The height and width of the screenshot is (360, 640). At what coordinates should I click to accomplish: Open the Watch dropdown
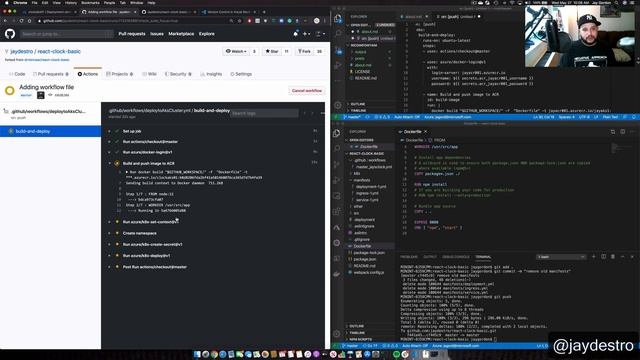[236, 51]
